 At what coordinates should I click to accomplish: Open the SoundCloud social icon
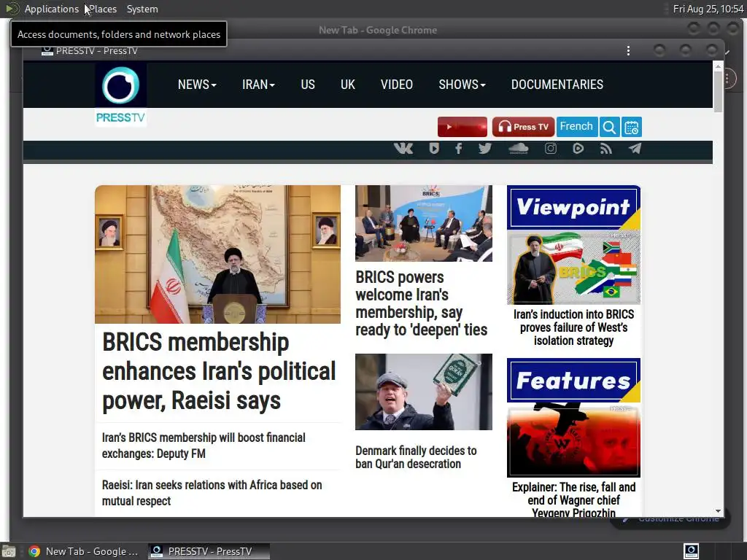(x=519, y=149)
